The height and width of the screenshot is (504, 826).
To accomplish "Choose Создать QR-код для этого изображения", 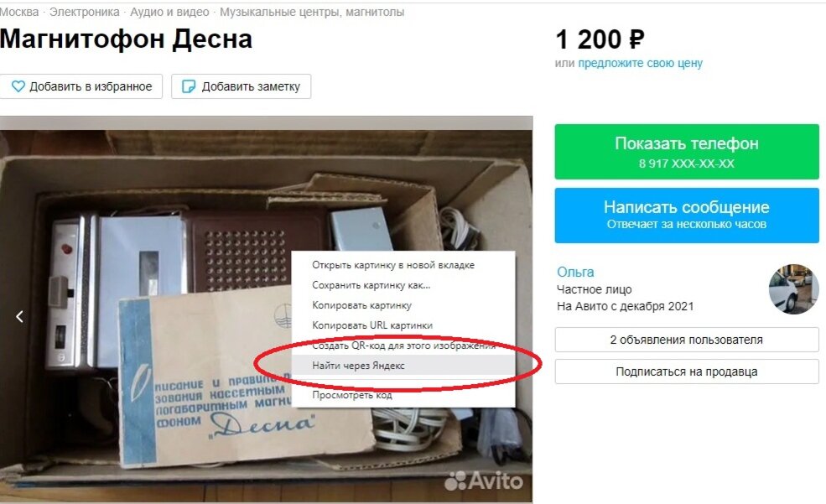I will tap(403, 346).
